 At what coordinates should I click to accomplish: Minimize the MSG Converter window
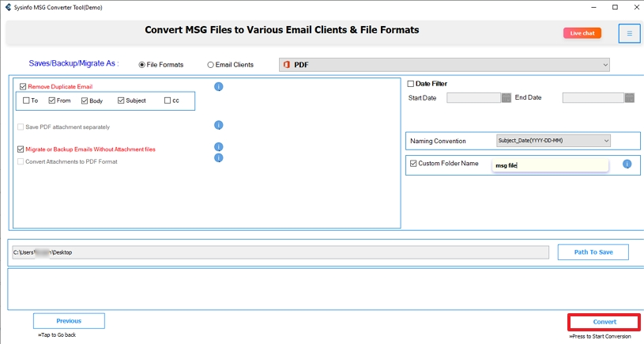593,7
